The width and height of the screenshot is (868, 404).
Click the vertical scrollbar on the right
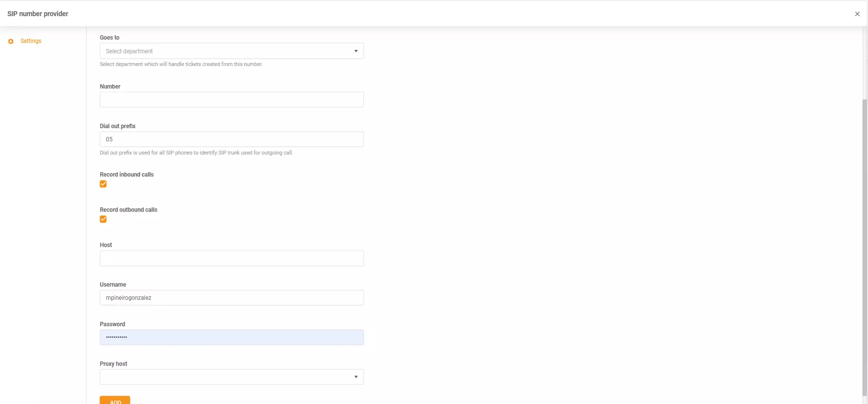(x=865, y=245)
